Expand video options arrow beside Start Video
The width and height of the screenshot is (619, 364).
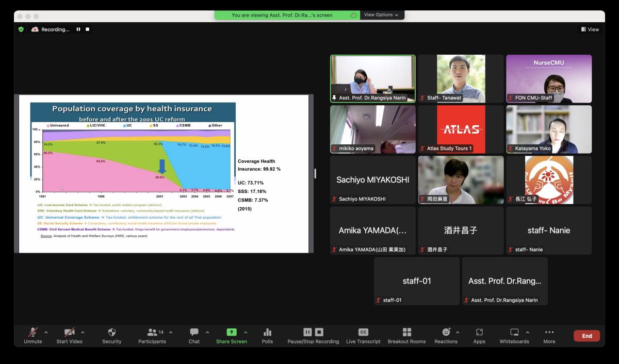tap(83, 333)
